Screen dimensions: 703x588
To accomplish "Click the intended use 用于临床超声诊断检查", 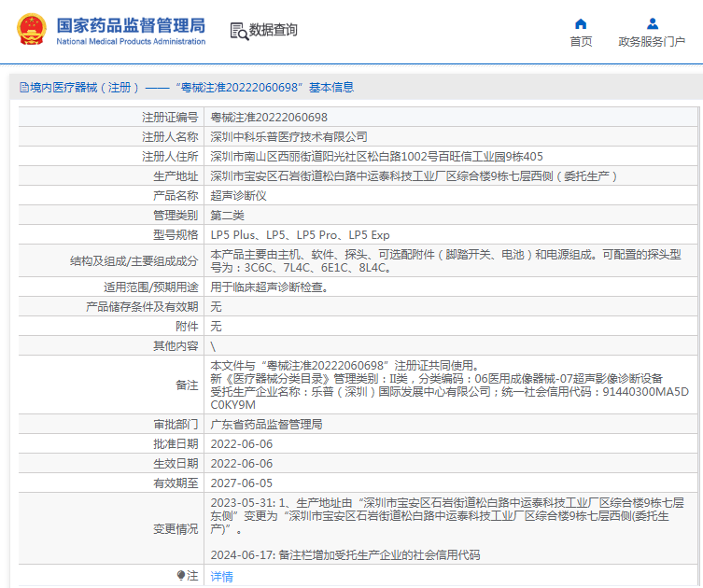I will (269, 287).
